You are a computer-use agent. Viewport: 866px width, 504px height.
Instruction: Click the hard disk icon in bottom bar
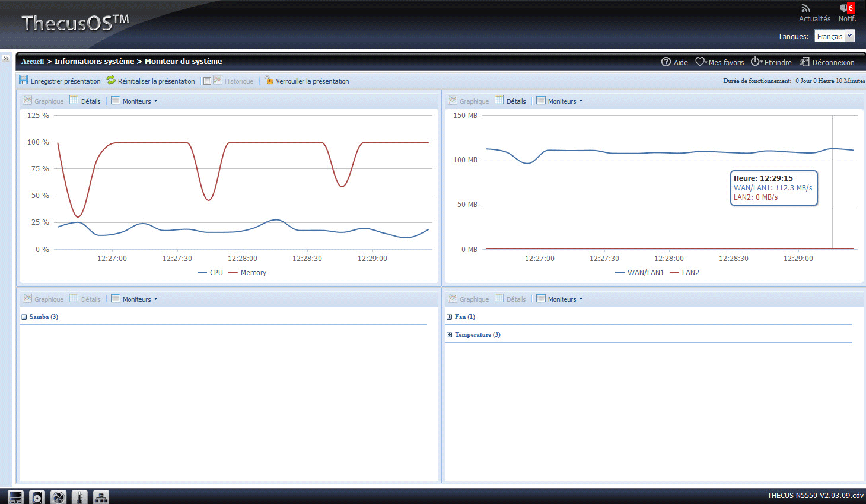pyautogui.click(x=37, y=497)
